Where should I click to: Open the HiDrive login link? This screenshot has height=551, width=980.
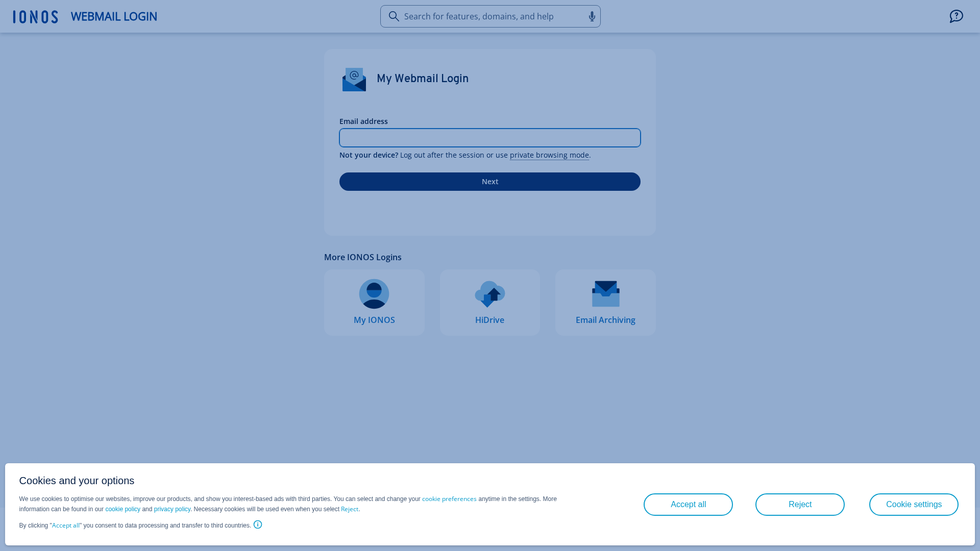pos(490,303)
